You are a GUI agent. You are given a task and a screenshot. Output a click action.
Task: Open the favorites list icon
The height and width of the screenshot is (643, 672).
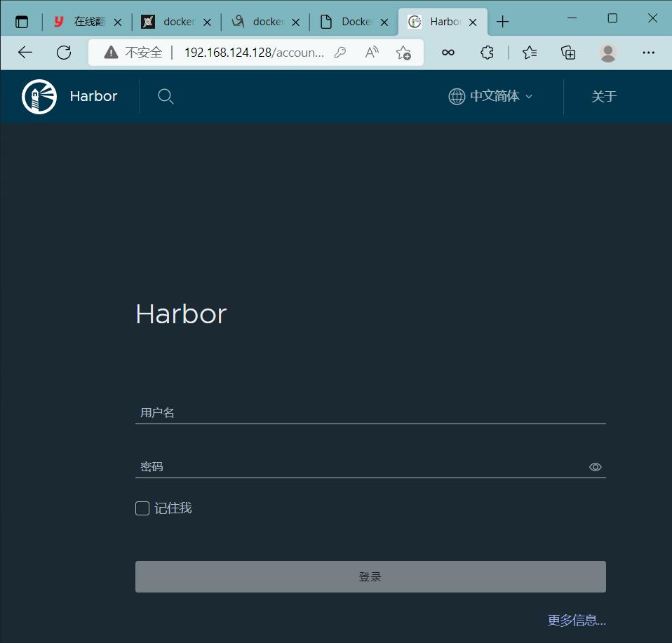point(530,53)
